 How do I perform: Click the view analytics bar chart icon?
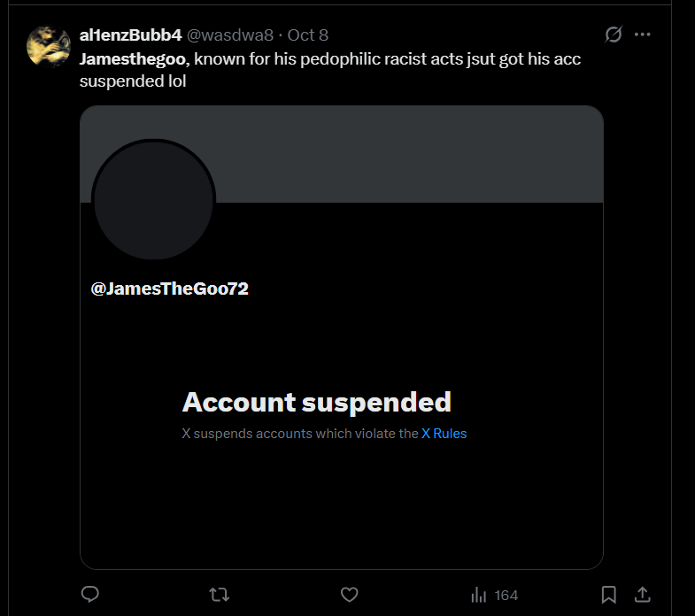click(479, 595)
